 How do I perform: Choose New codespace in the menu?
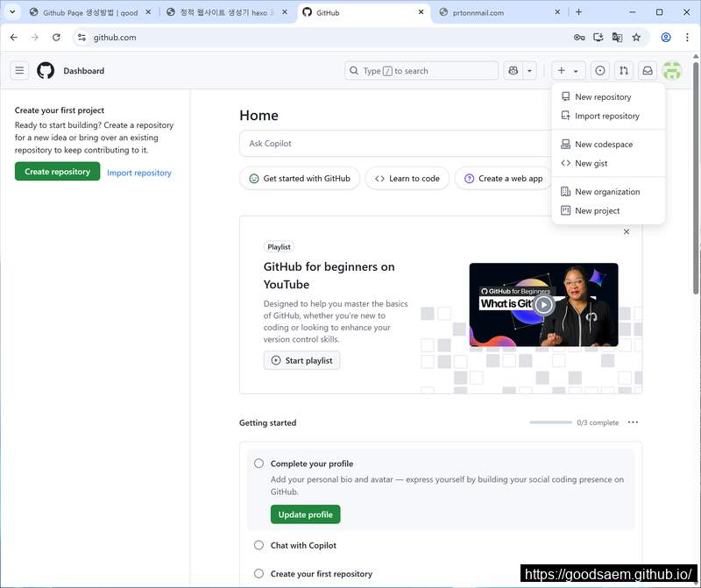coord(608,144)
